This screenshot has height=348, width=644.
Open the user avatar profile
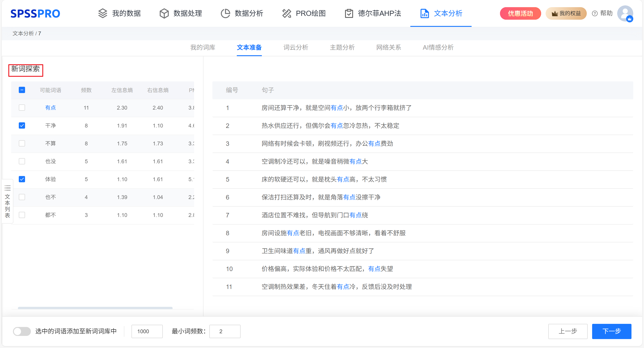tap(625, 13)
